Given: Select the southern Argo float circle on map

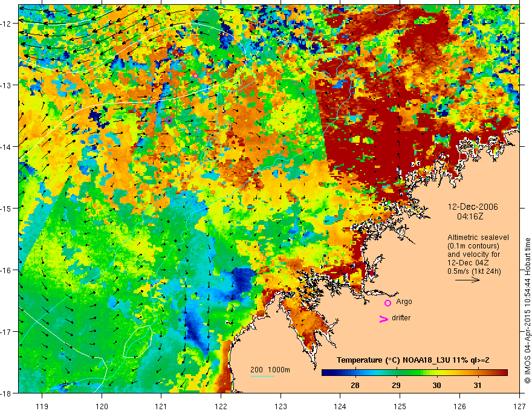Looking at the screenshot, I should point(169,120).
